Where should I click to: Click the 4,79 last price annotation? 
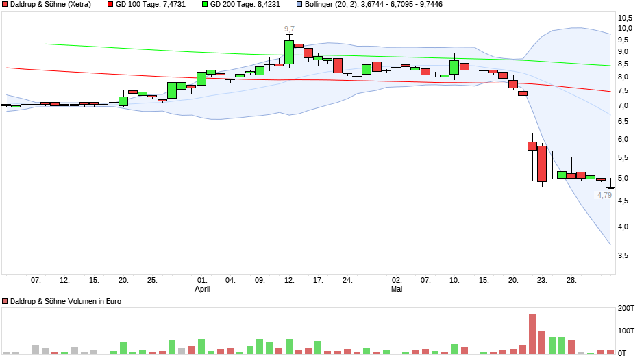click(x=604, y=195)
